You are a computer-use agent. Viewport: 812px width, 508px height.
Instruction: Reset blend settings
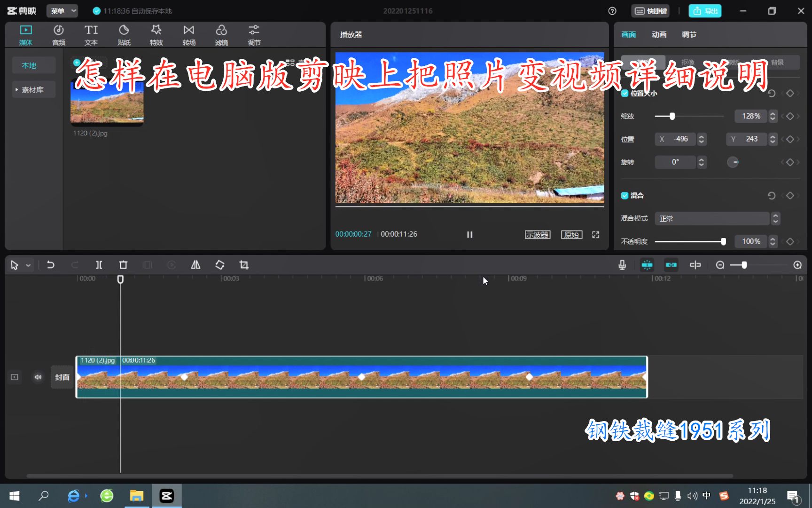click(x=771, y=195)
